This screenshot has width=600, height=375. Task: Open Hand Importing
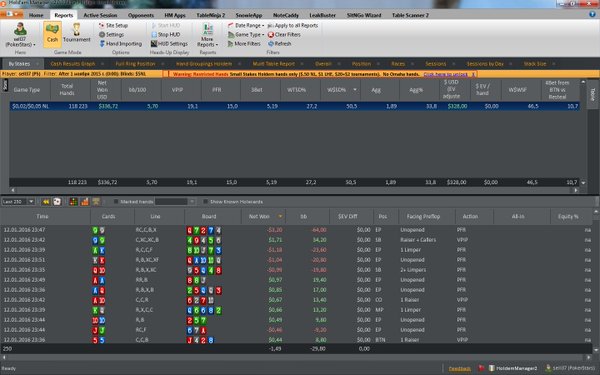(121, 44)
